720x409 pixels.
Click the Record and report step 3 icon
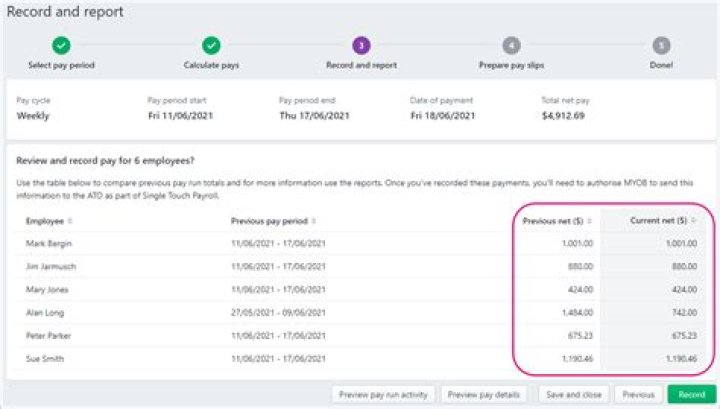(x=361, y=45)
